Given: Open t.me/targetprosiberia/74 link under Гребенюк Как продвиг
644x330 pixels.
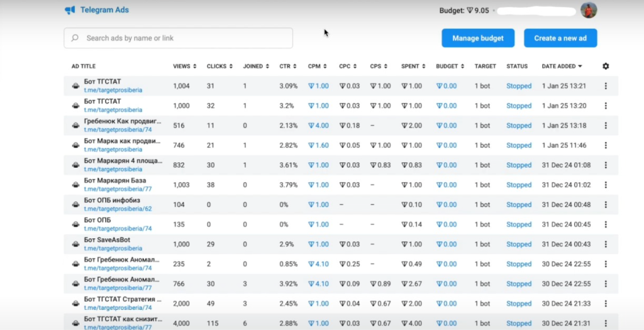Looking at the screenshot, I should pyautogui.click(x=118, y=129).
